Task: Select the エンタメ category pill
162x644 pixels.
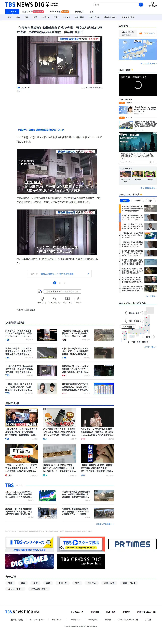Action: [92, 583]
